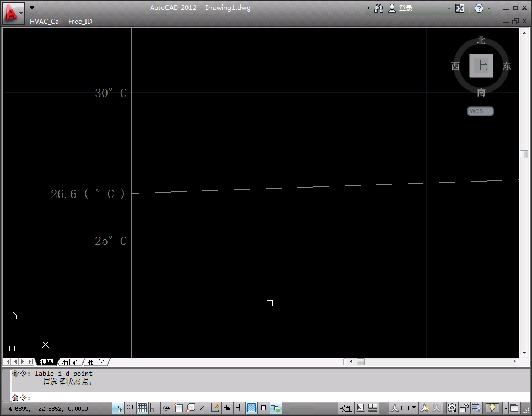Open the 1:1 annotation scale dropdown

click(x=403, y=408)
